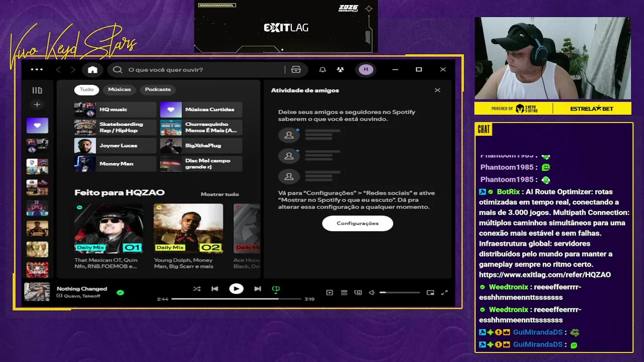Open the Músicas Curtidas tile

click(x=201, y=110)
